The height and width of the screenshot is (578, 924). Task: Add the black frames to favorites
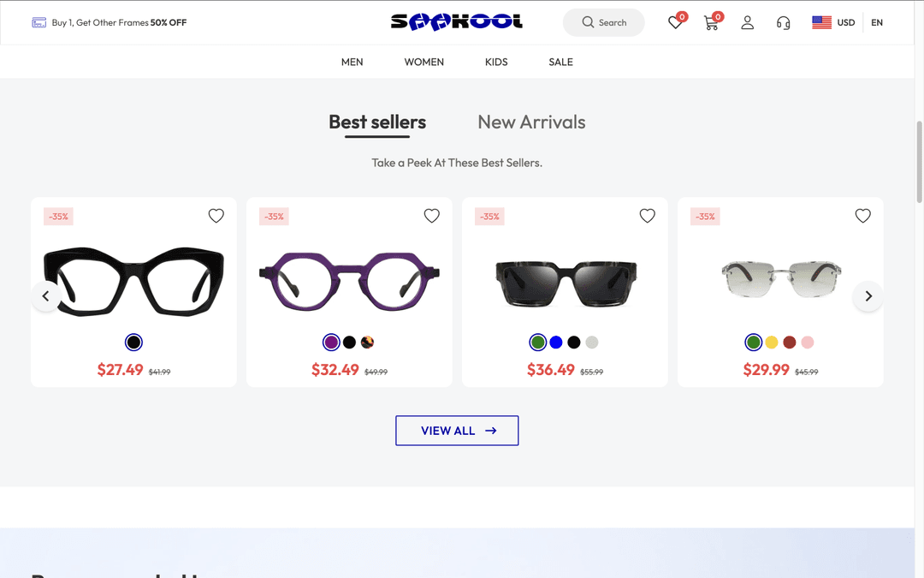pyautogui.click(x=216, y=216)
